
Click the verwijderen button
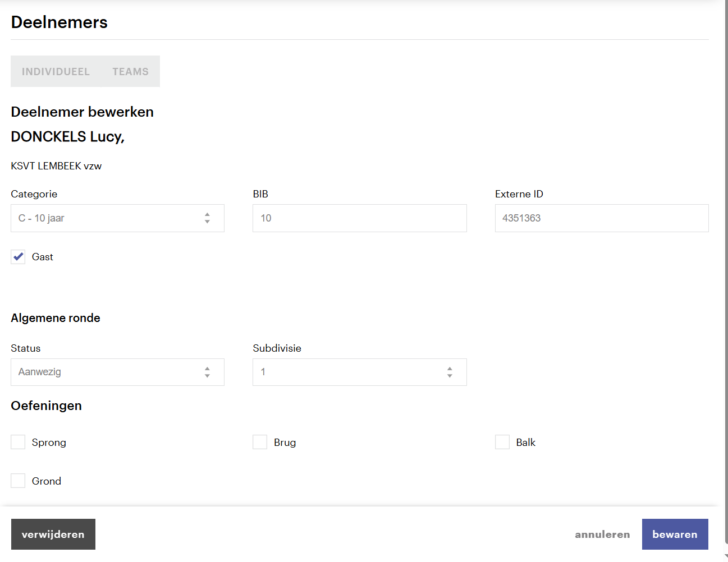tap(53, 534)
